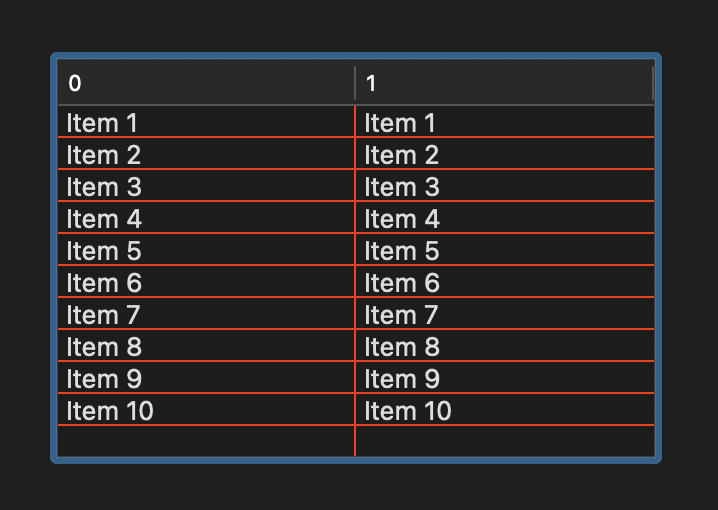Select Item 10 in column 1
Screen dimensions: 718x510
click(407, 411)
